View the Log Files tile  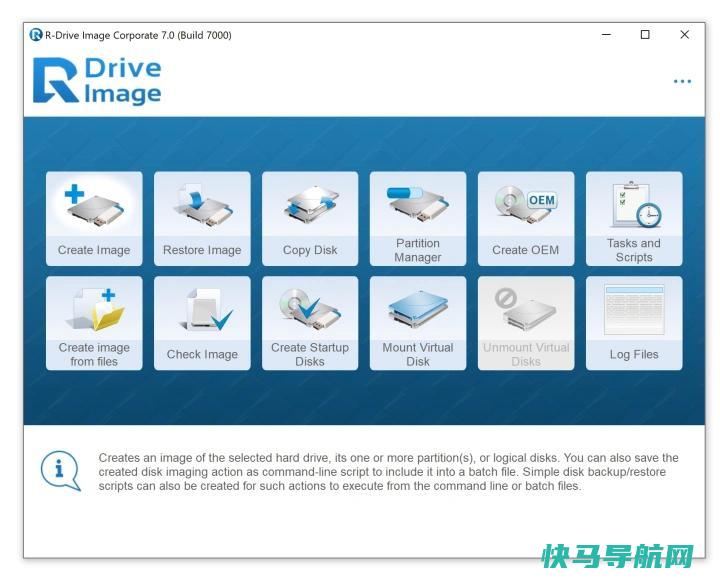pyautogui.click(x=634, y=323)
